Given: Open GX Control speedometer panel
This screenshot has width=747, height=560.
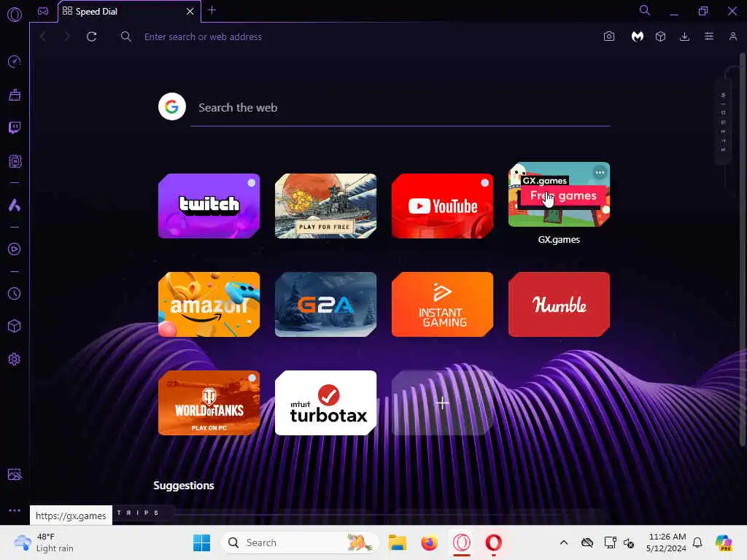Looking at the screenshot, I should click(x=15, y=61).
